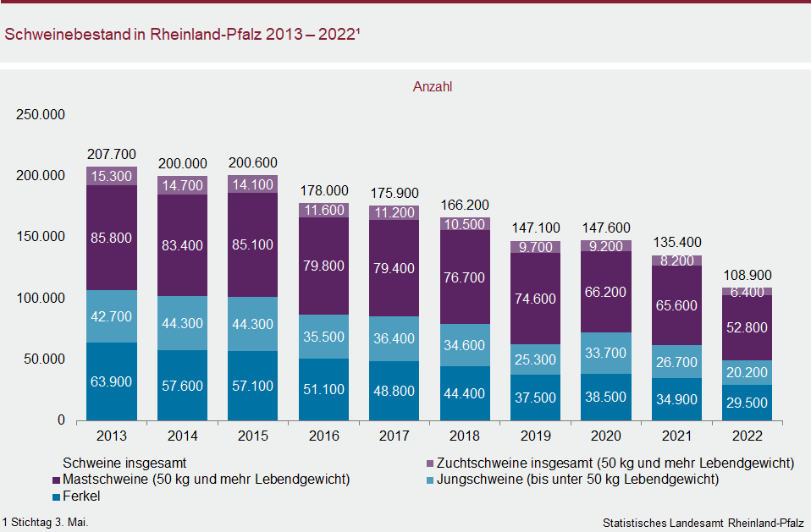Click the Mastschweine value 79.800 in 2016
811x532 pixels.
pyautogui.click(x=323, y=266)
